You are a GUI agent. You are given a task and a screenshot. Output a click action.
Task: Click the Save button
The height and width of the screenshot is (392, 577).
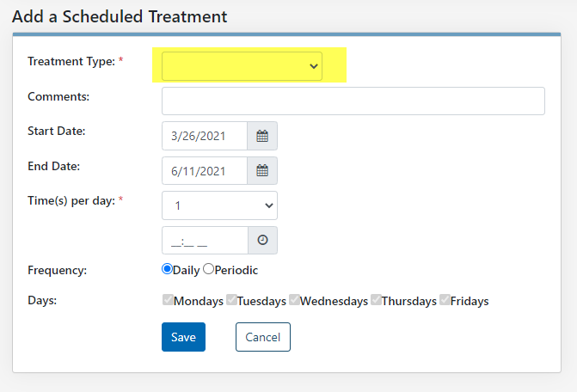click(183, 337)
